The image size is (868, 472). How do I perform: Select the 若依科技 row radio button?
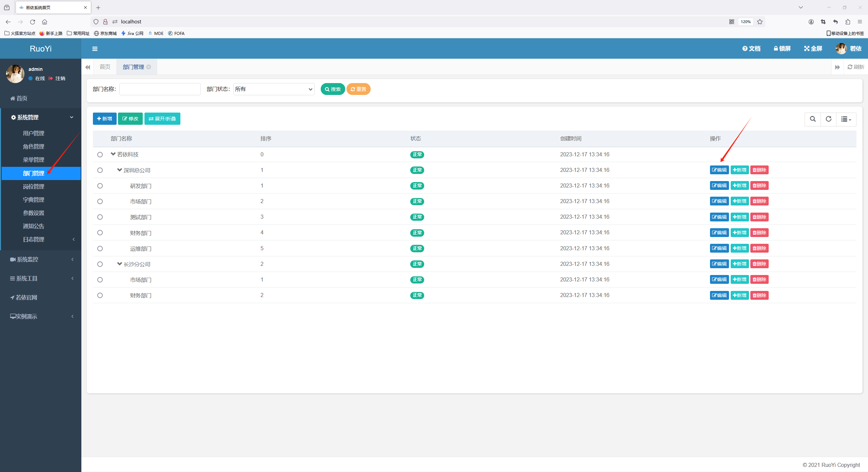click(x=100, y=155)
